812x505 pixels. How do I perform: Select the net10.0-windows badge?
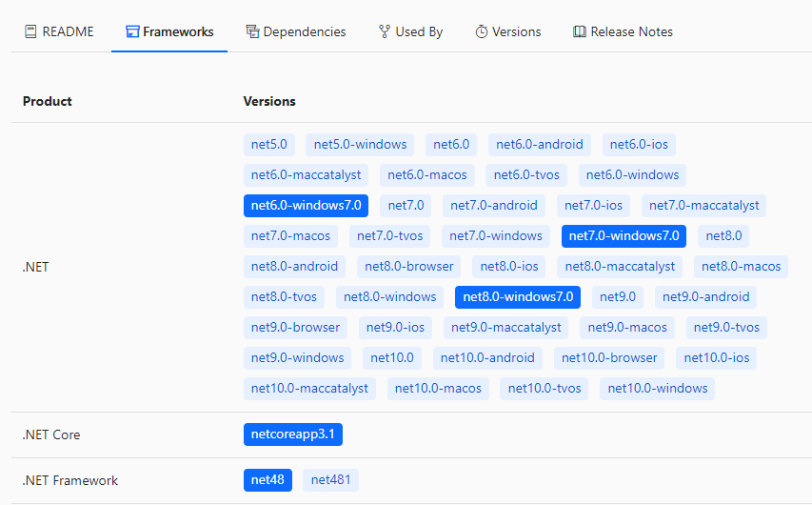coord(657,388)
